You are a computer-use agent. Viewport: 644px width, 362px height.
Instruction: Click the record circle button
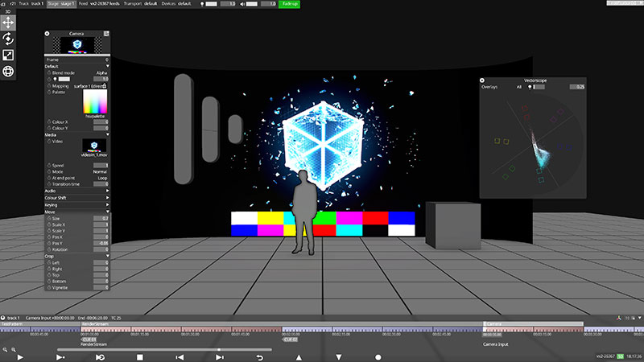(x=378, y=356)
